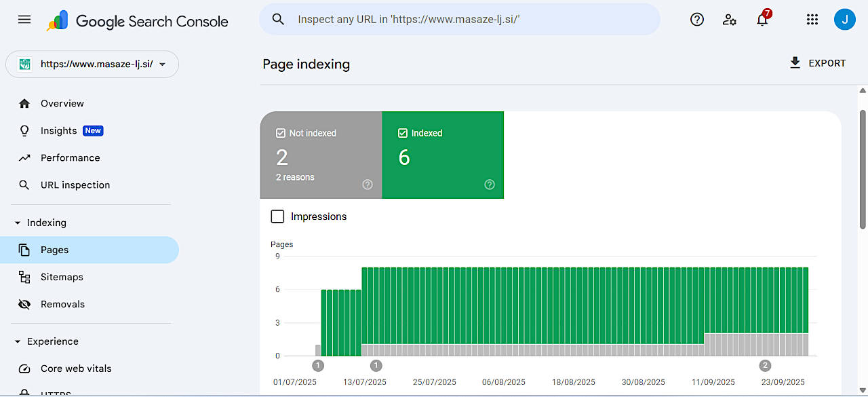Click the help question mark icon

[696, 20]
